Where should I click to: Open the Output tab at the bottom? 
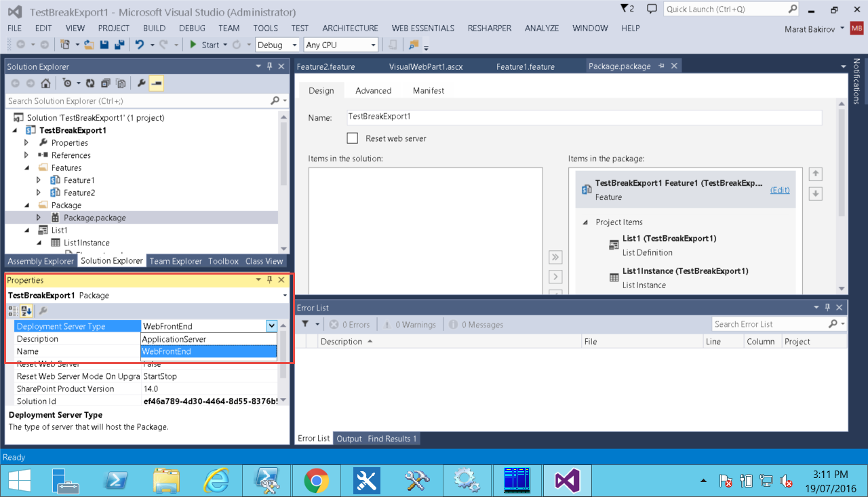click(349, 439)
